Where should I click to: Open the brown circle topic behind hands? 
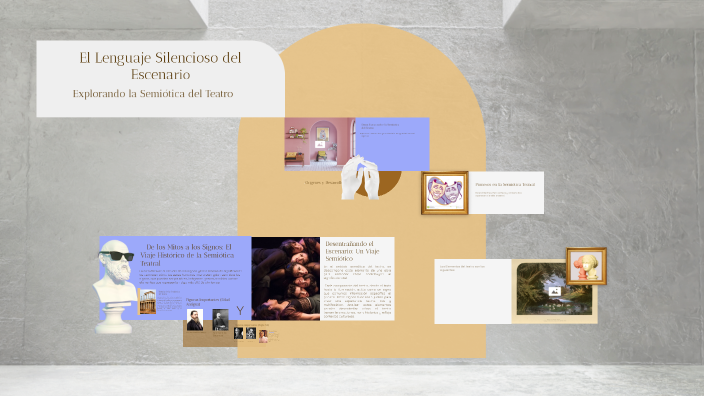tap(389, 183)
